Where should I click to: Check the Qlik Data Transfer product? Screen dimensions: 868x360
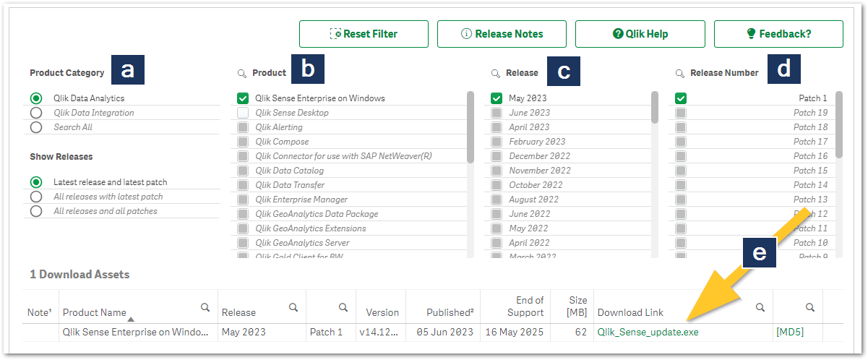pyautogui.click(x=243, y=185)
